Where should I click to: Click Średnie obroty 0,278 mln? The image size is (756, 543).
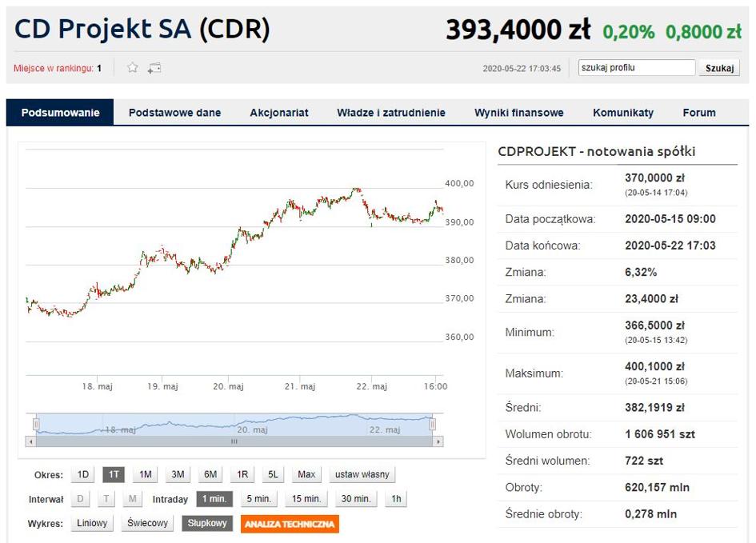[x=651, y=514]
